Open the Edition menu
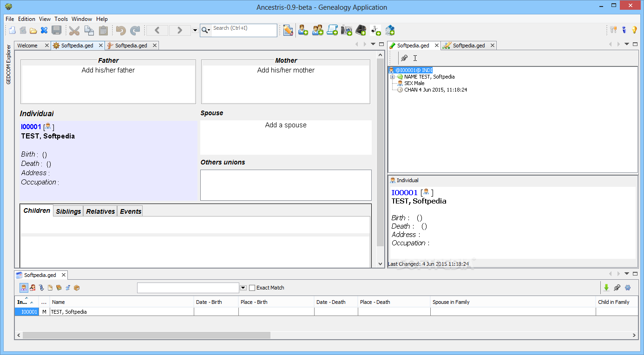644x355 pixels. pyautogui.click(x=26, y=19)
